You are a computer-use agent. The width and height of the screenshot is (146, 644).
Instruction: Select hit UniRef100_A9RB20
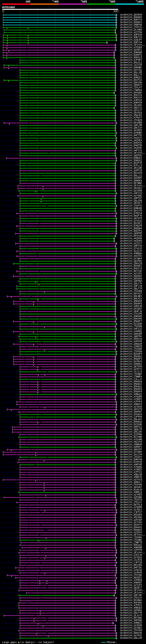tap(131, 623)
